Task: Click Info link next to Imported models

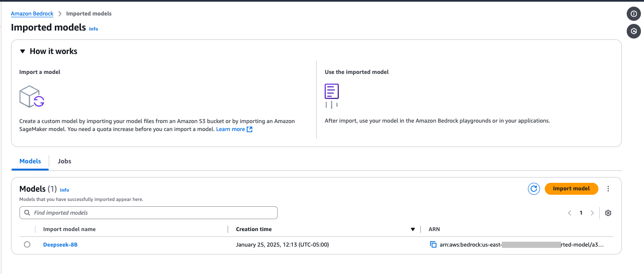Action: 93,29
